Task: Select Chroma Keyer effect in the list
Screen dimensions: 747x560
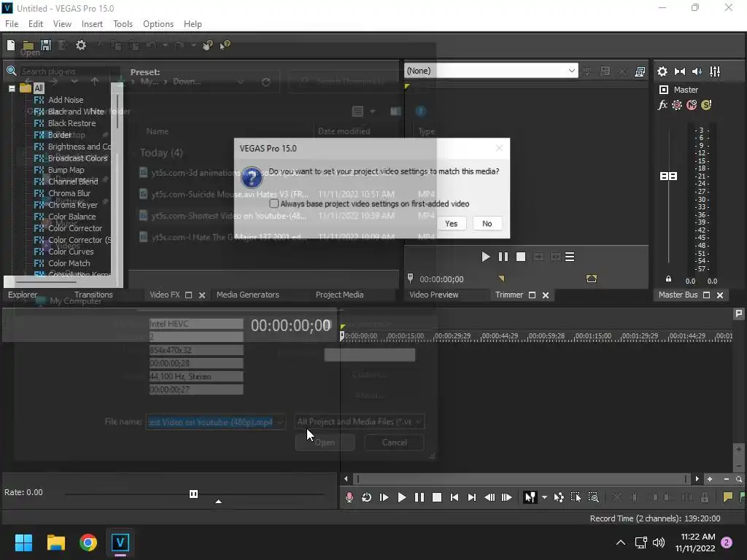Action: coord(72,205)
